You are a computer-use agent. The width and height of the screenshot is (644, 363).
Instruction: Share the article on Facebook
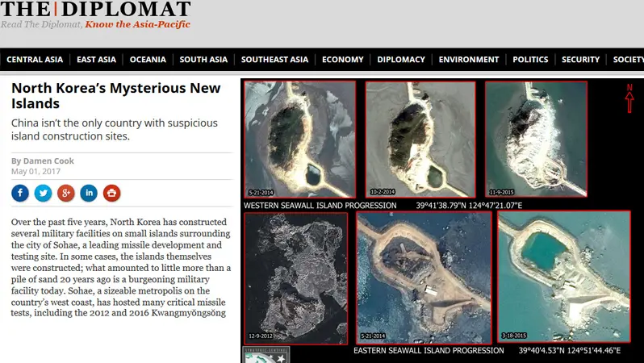[20, 193]
